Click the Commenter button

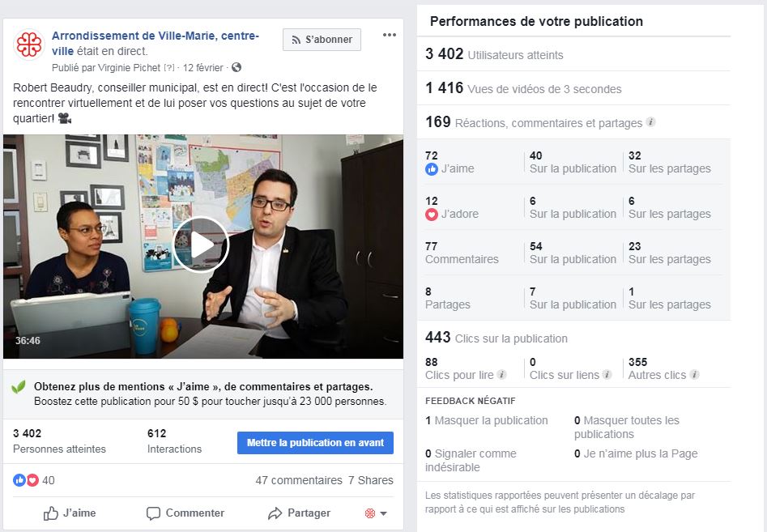pyautogui.click(x=185, y=513)
